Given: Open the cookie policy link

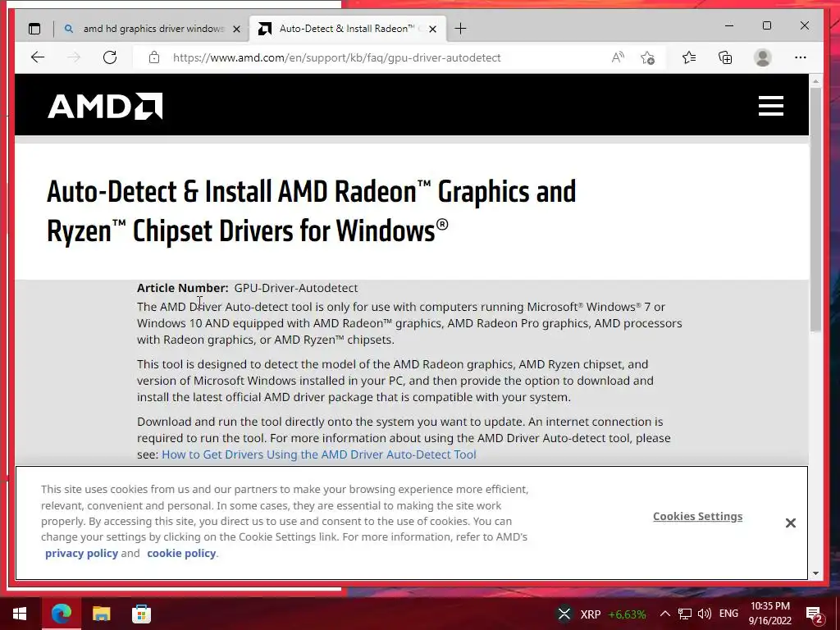Looking at the screenshot, I should pos(181,554).
